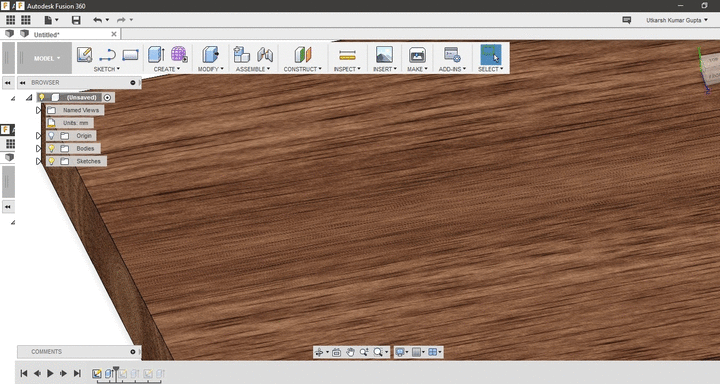720x384 pixels.
Task: Open the File document icon
Action: (48, 20)
